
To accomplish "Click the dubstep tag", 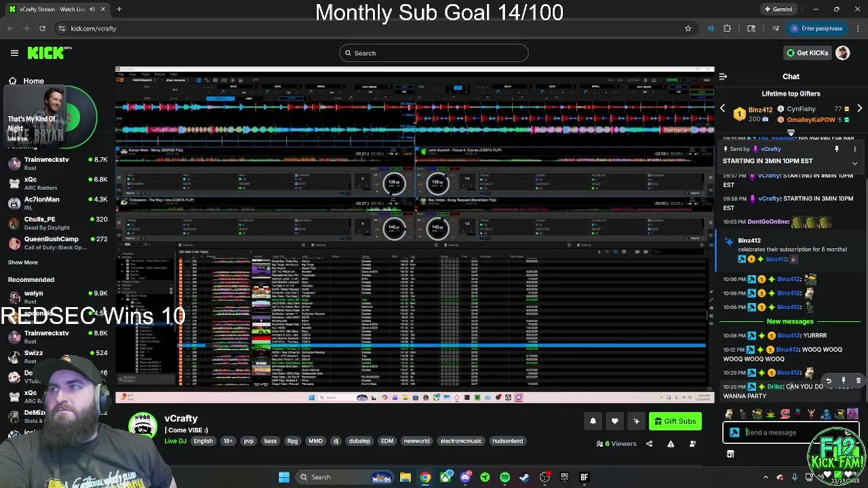I will pos(359,441).
